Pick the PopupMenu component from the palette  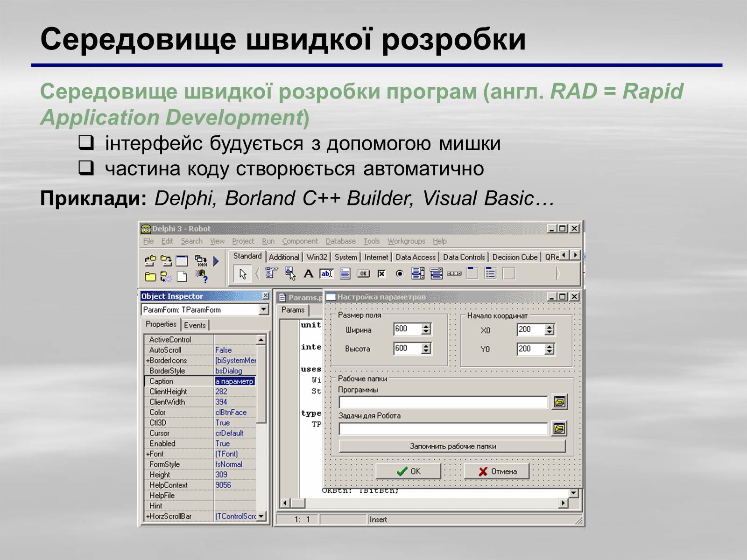pos(290,273)
